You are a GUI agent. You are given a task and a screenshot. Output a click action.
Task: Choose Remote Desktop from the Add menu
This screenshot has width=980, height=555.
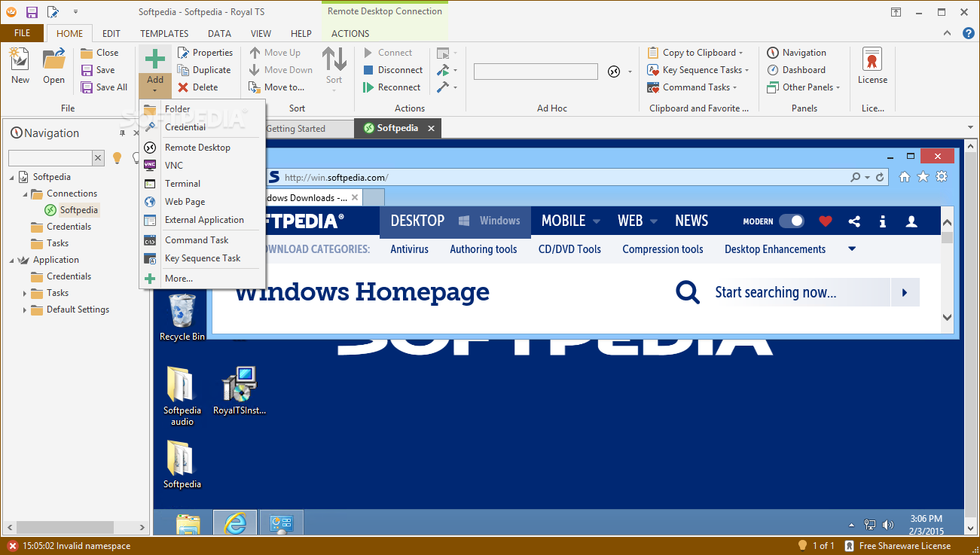(x=202, y=148)
